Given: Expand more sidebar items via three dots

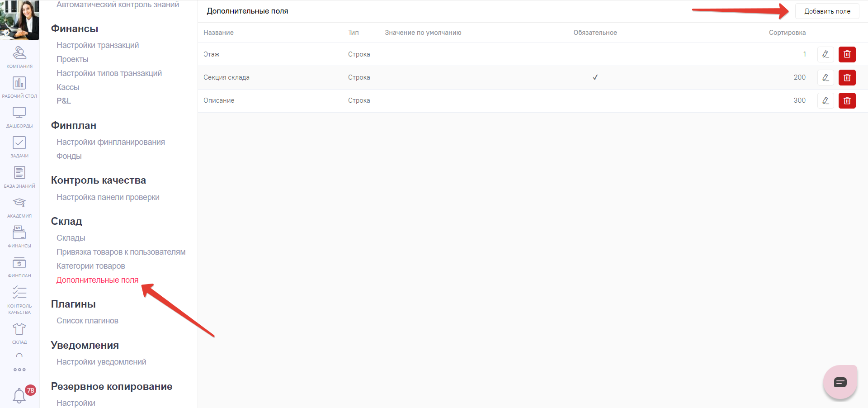Looking at the screenshot, I should click(19, 370).
